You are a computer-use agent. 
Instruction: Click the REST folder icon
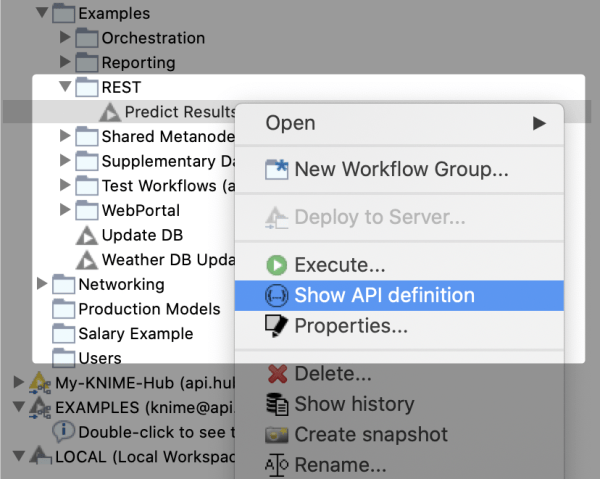pyautogui.click(x=86, y=87)
